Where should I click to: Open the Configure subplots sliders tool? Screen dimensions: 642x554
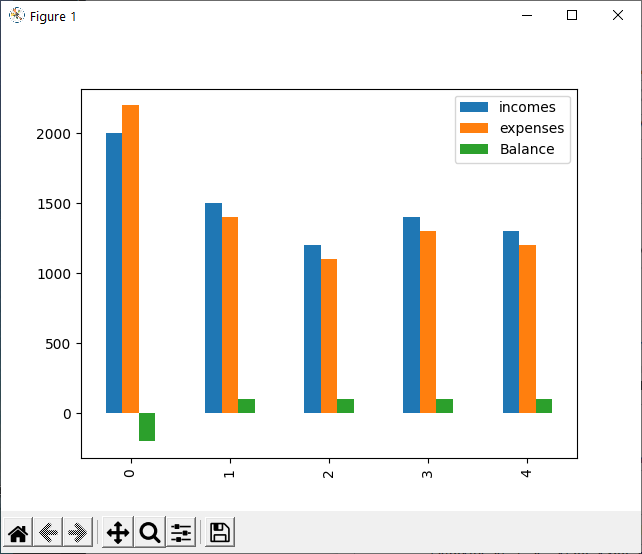[x=181, y=533]
